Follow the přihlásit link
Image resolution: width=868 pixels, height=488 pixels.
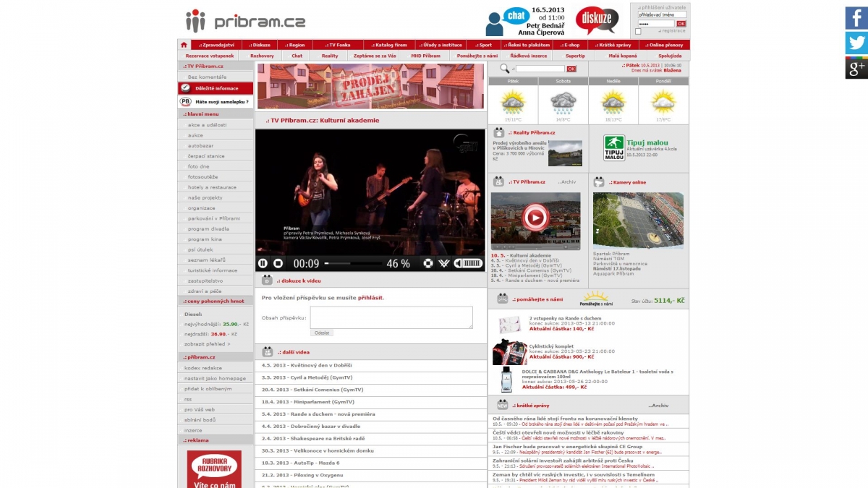370,298
